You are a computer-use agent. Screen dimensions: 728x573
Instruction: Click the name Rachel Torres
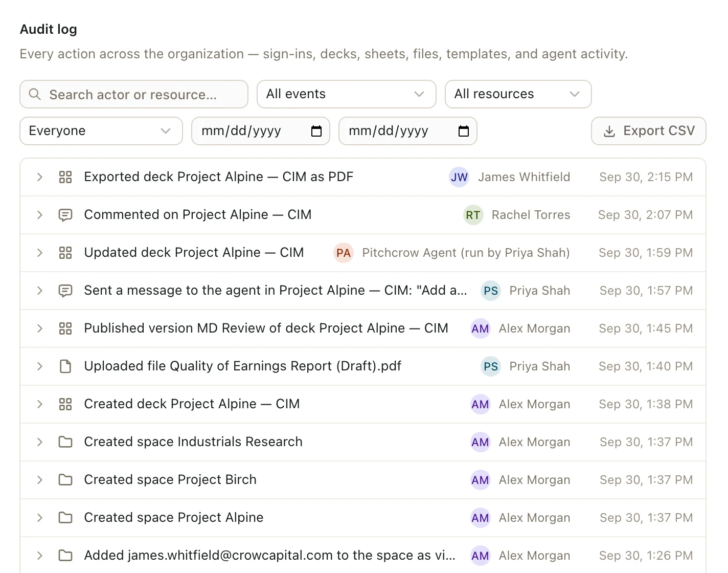[x=531, y=215]
